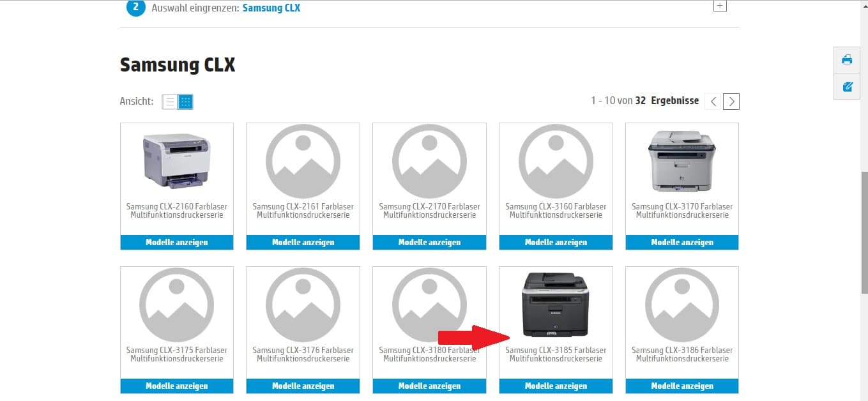Click the CLX-3176 placeholder image
The image size is (868, 401).
(x=303, y=305)
